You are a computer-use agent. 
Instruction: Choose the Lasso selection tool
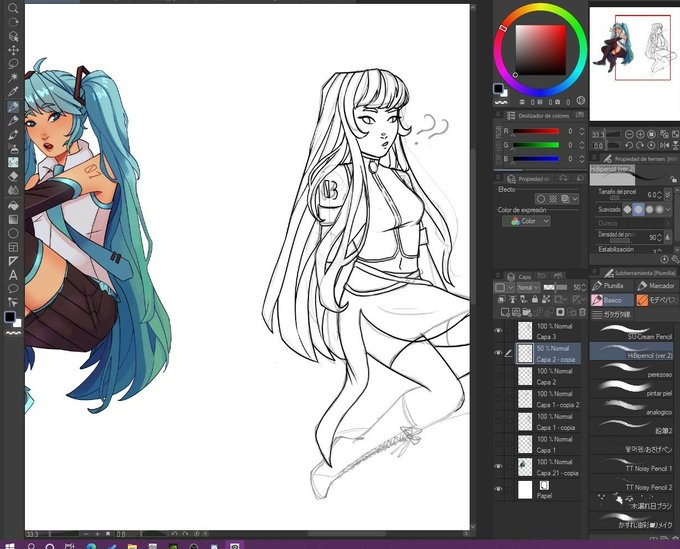[13, 64]
